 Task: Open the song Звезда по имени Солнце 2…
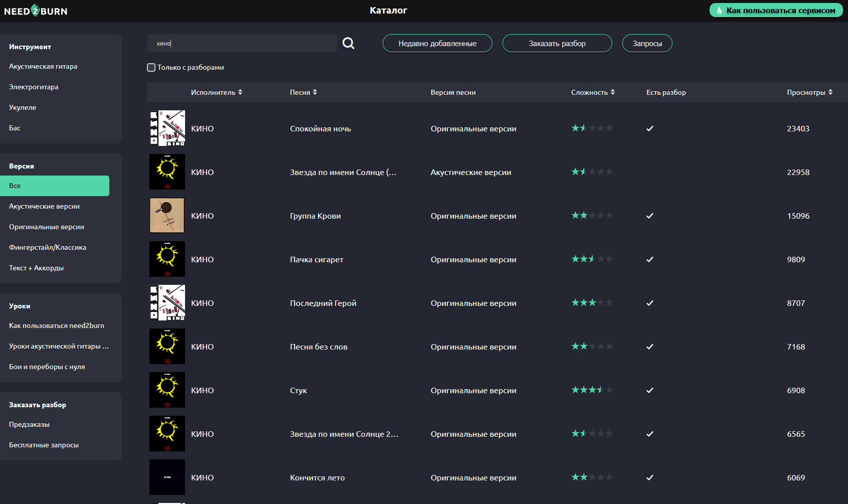pos(344,434)
